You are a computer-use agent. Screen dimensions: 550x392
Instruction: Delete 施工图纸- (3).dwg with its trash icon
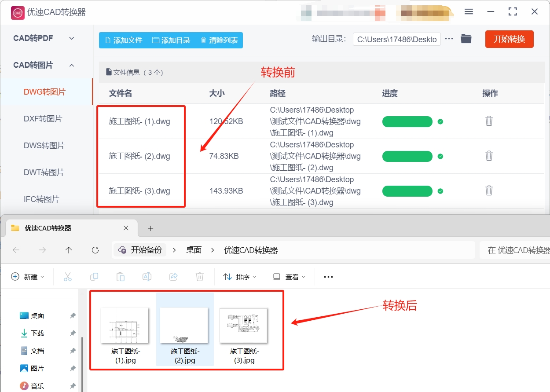[489, 191]
